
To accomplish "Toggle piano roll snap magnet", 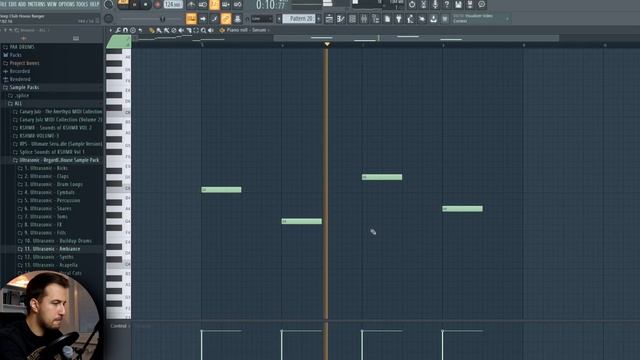I will (x=125, y=30).
